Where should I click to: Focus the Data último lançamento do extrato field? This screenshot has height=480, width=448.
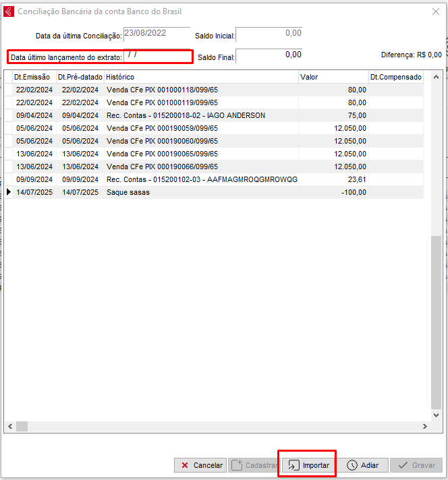(x=158, y=57)
